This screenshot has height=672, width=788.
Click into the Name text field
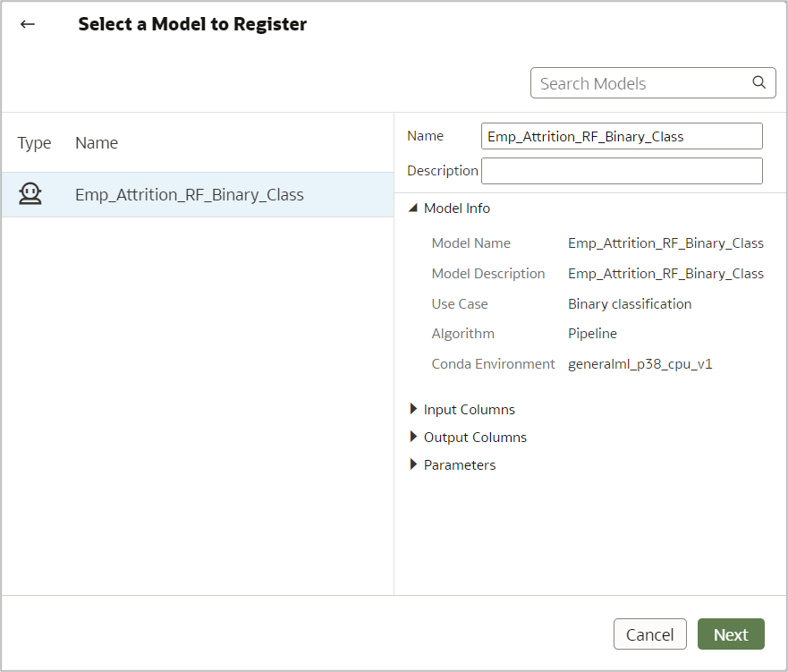pyautogui.click(x=622, y=136)
